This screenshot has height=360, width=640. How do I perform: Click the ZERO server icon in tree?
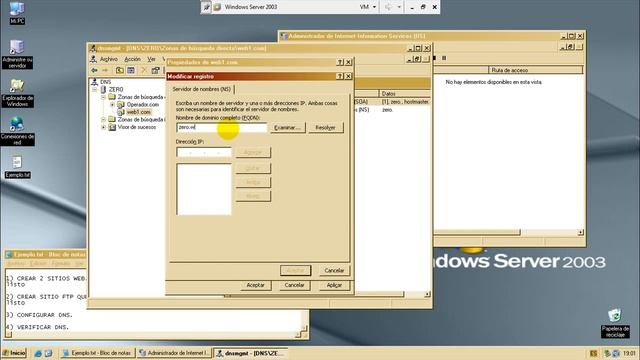pos(104,89)
